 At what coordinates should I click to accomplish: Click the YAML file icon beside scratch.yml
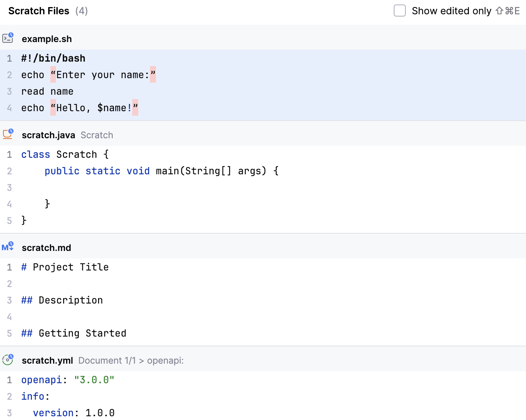(8, 360)
